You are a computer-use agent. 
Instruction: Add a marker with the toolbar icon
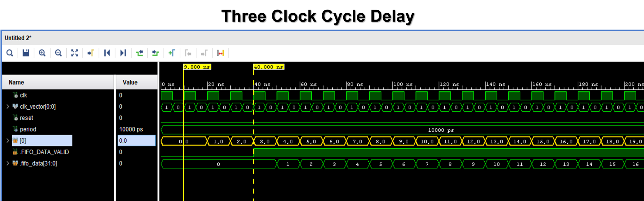172,53
